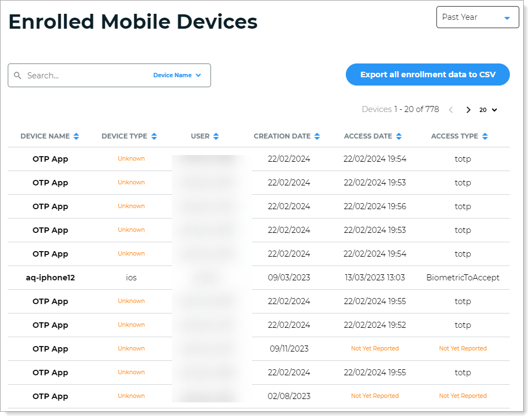Change results per page via the 20 dropdown

(x=488, y=110)
